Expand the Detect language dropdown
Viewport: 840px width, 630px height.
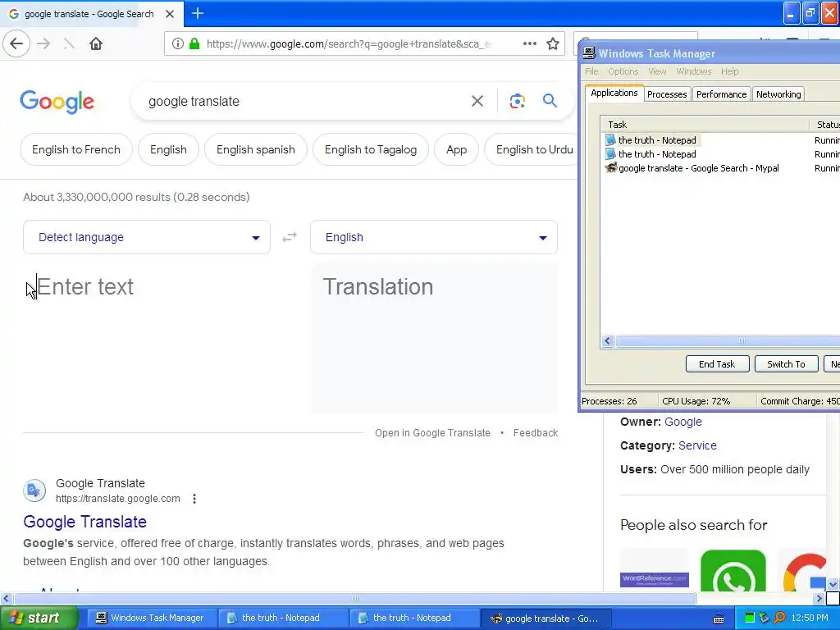point(147,237)
